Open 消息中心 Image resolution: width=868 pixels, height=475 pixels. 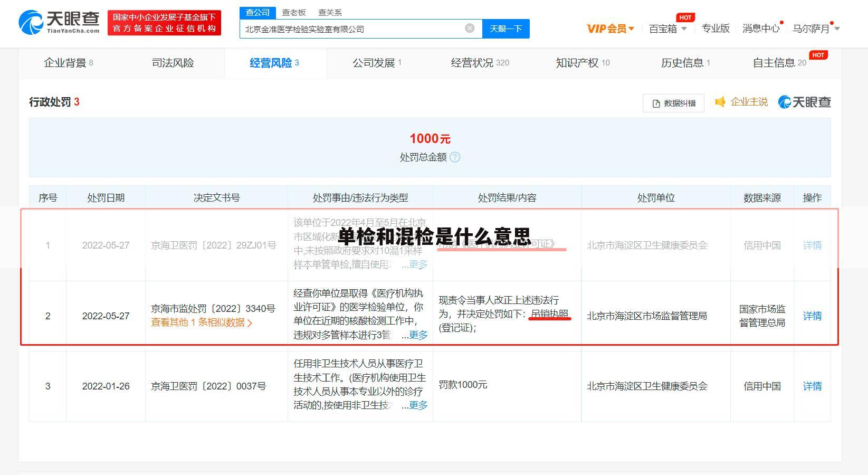[x=761, y=28]
